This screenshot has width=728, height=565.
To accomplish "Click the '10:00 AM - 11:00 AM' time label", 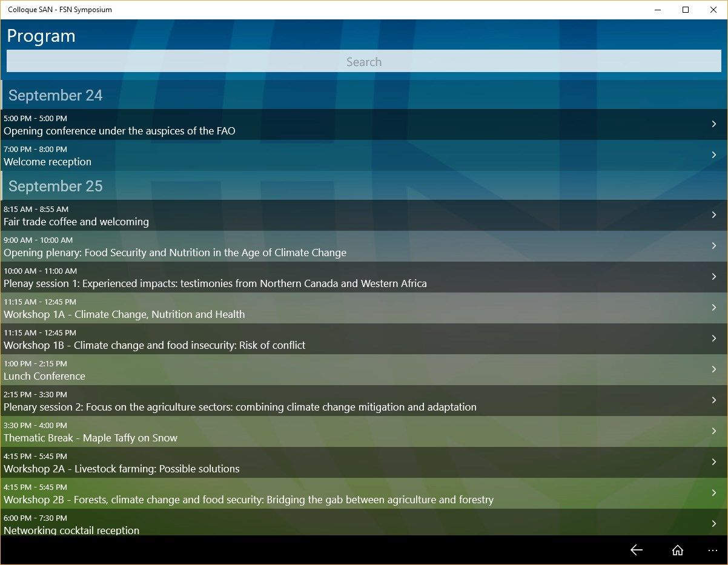I will [40, 271].
